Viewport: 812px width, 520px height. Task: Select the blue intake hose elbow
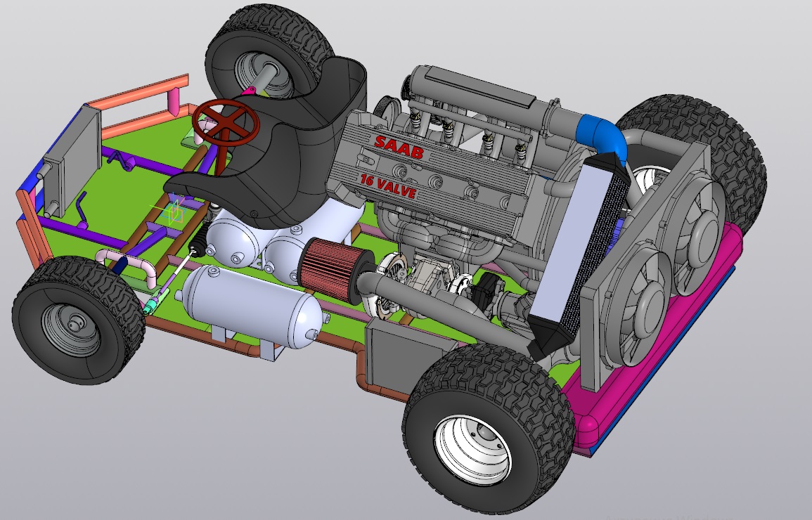tap(602, 136)
